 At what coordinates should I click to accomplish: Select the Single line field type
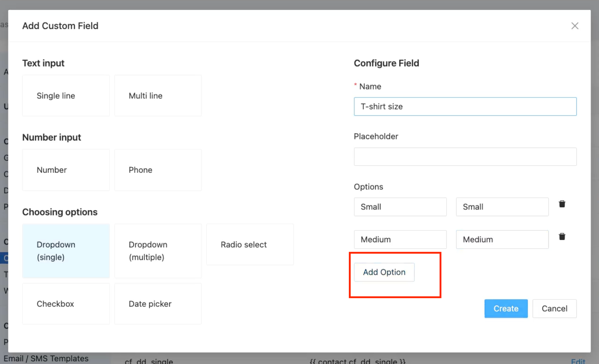(66, 96)
